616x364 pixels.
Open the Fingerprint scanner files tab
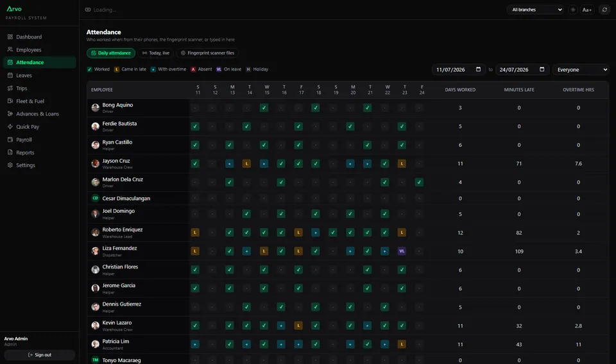(207, 53)
